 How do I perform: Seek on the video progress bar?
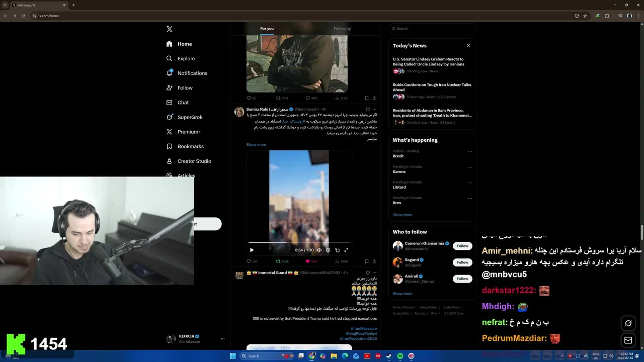(x=299, y=242)
